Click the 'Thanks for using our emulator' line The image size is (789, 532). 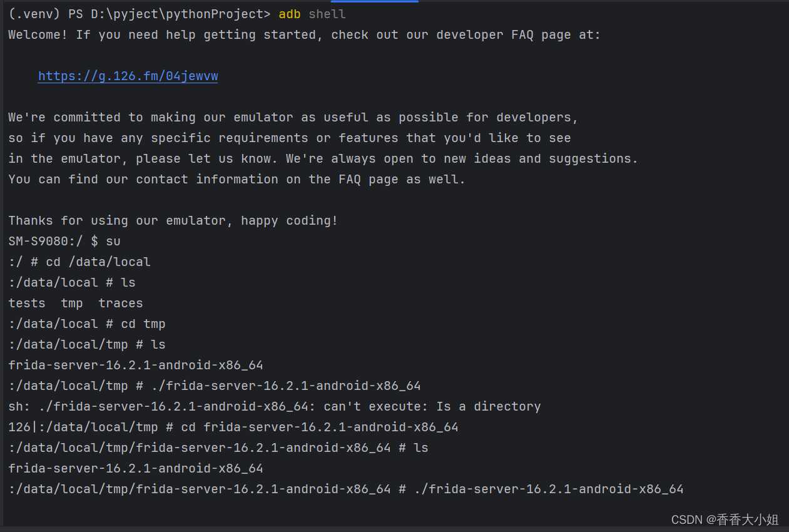pos(173,220)
